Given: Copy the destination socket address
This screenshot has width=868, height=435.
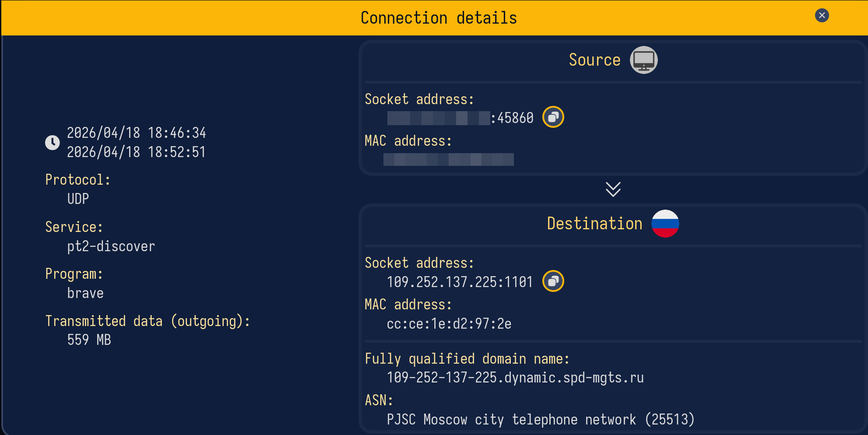Looking at the screenshot, I should (553, 281).
